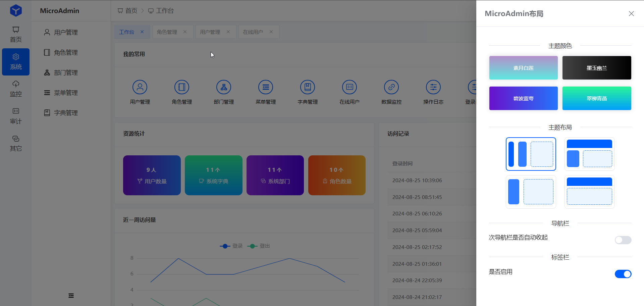Click the 系统部门 statistics card
The image size is (644, 306).
[275, 175]
